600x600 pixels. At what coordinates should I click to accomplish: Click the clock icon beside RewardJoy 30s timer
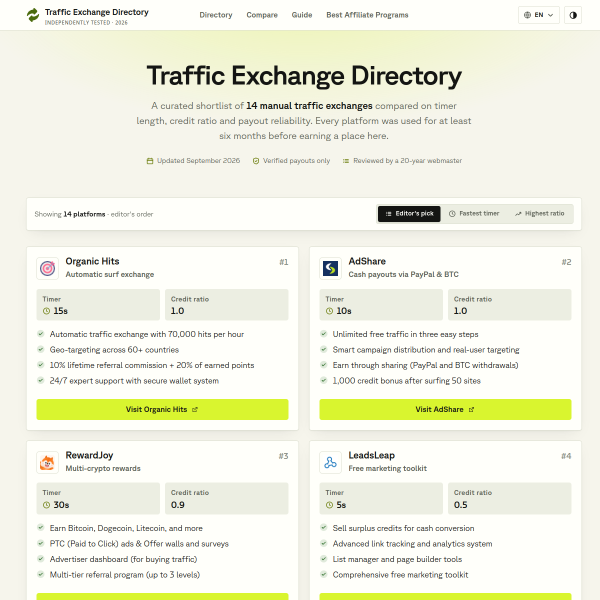point(46,505)
